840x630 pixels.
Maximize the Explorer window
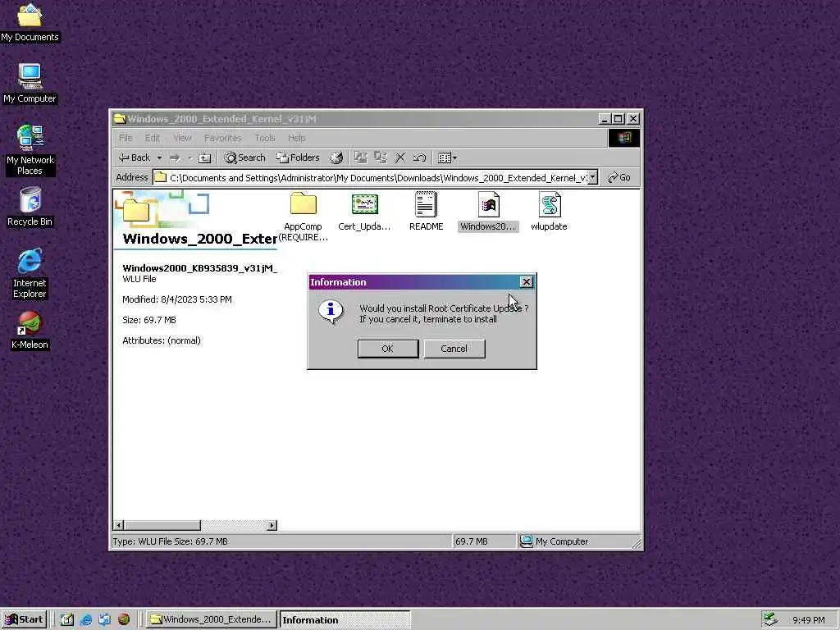coord(619,118)
